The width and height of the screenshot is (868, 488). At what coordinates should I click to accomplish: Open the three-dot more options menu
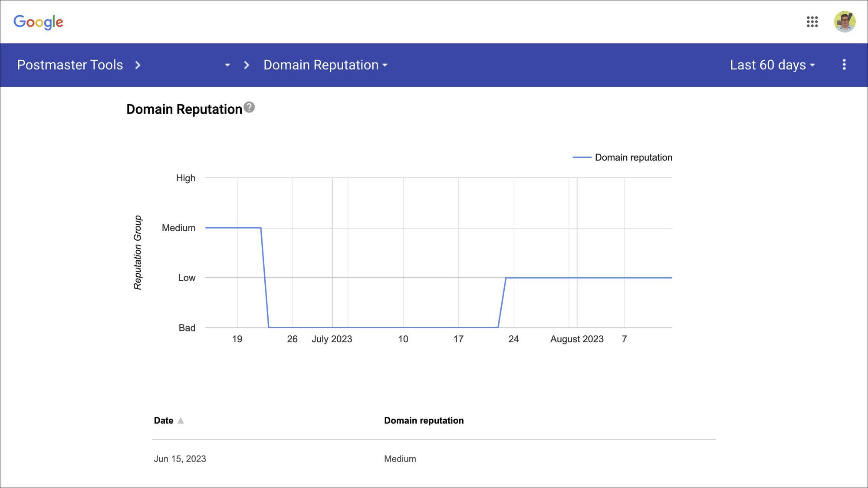(844, 65)
